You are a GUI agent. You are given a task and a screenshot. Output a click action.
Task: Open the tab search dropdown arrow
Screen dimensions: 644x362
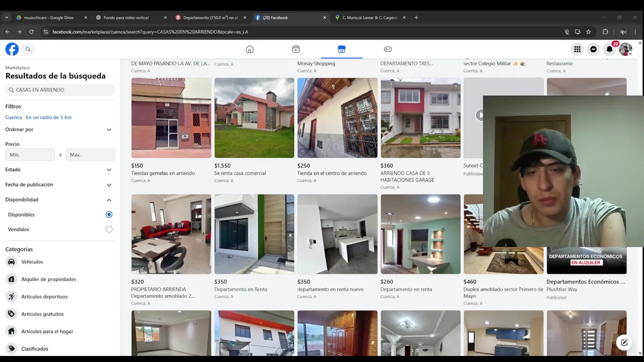tap(7, 18)
